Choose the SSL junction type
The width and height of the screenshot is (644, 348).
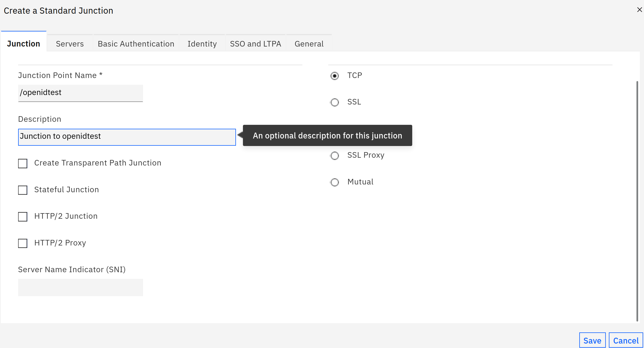[334, 102]
